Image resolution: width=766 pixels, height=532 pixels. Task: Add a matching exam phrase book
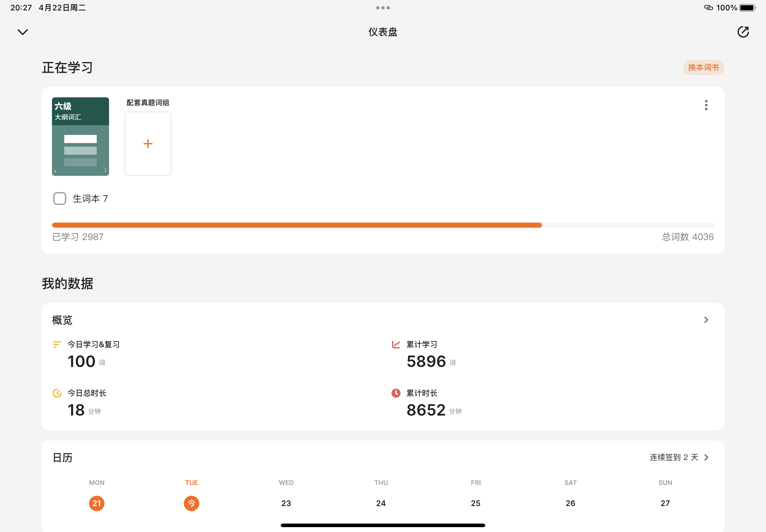click(148, 144)
